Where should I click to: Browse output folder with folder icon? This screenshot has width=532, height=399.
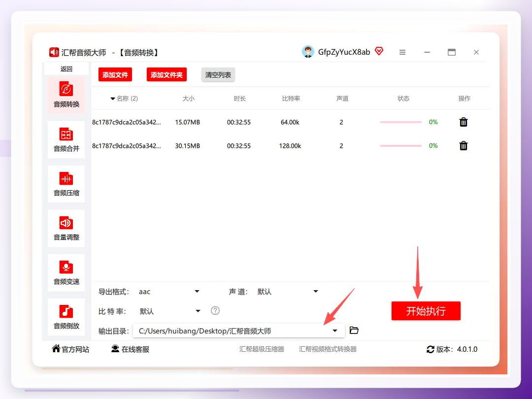354,330
